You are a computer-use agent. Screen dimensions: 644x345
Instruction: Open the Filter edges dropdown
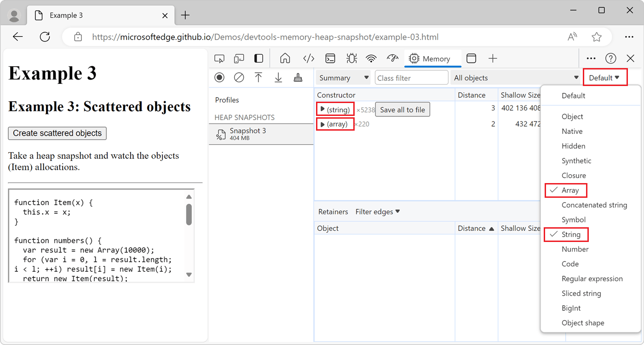click(377, 211)
